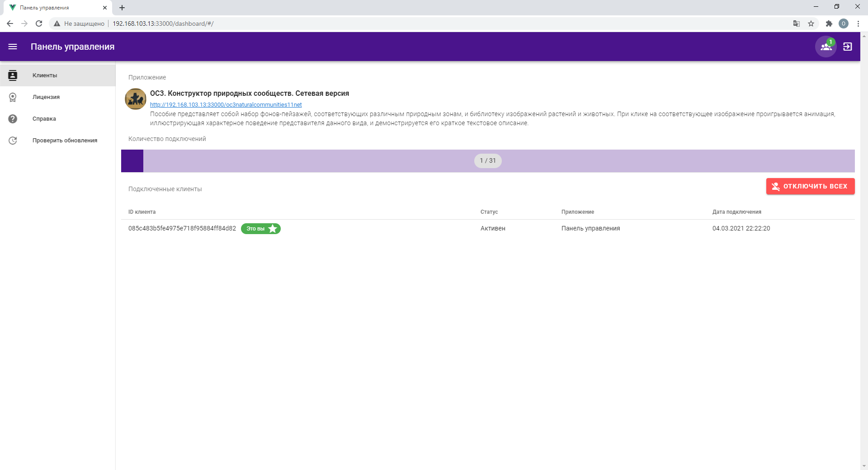868x470 pixels.
Task: Open the oc3naturalcommunities11net application link
Action: tap(226, 105)
